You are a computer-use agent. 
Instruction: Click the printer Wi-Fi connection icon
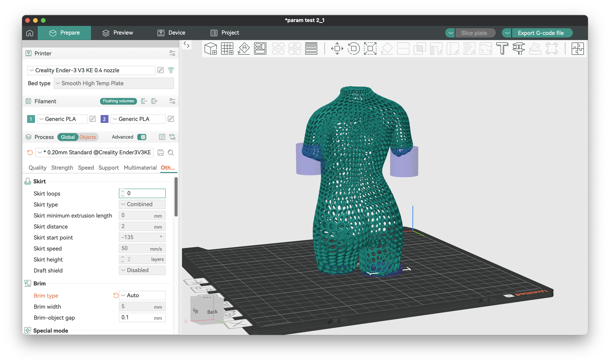[x=171, y=70]
